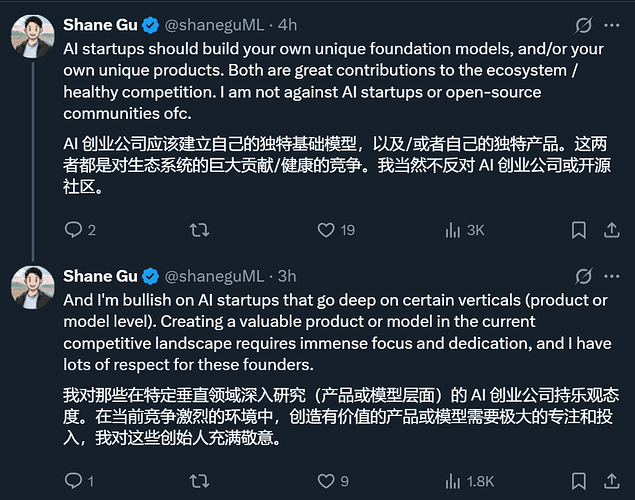Repost the first Shane Gu tweet
Image resolution: width=635 pixels, height=500 pixels.
coord(199,230)
